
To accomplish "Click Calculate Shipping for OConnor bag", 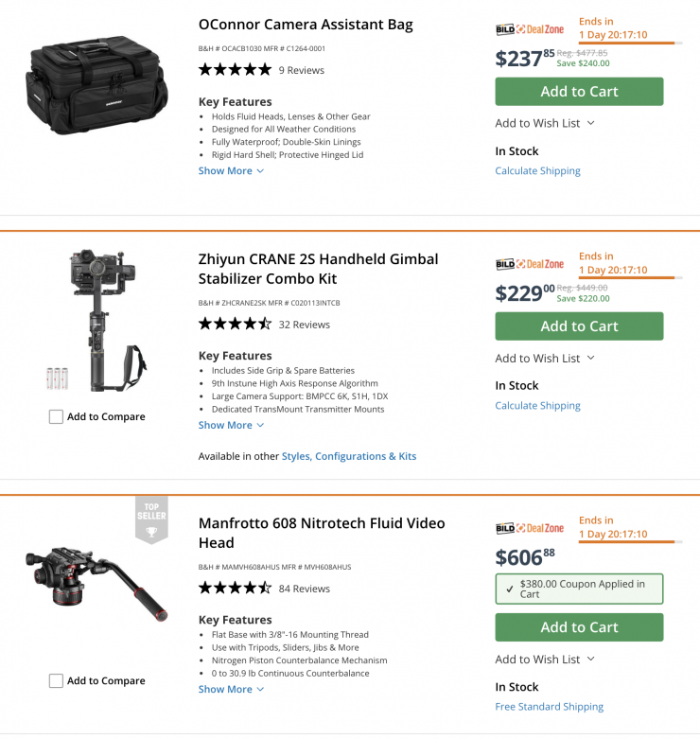I will [537, 171].
